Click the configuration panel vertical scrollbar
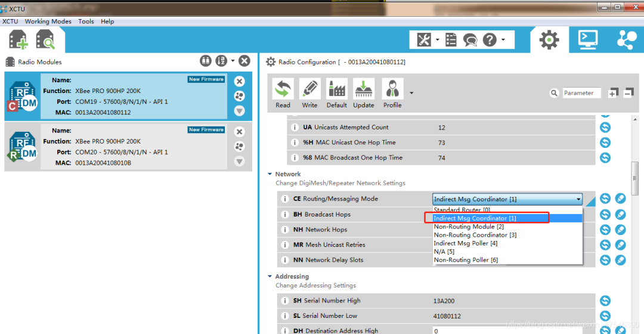This screenshot has width=644, height=334. (635, 179)
